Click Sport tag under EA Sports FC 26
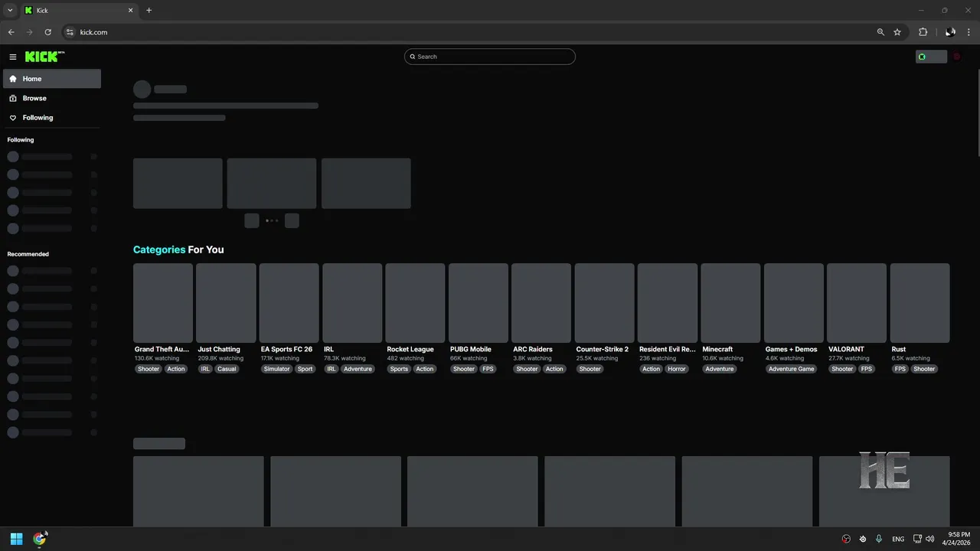The width and height of the screenshot is (980, 551). 305,369
